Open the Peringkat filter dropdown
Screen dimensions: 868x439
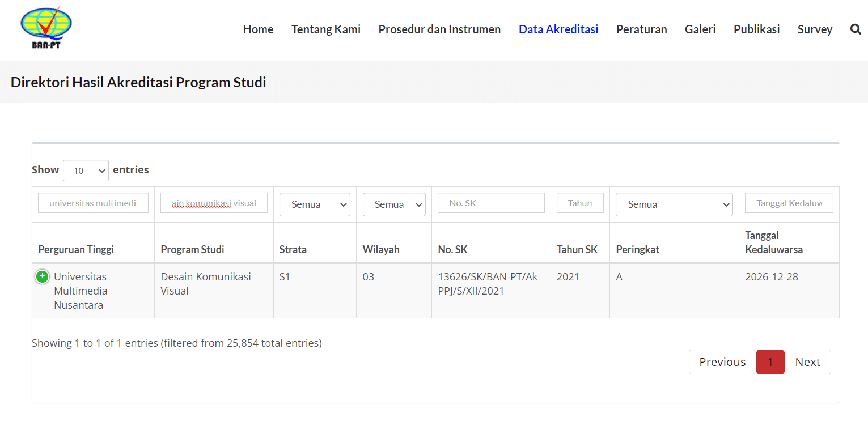click(674, 204)
